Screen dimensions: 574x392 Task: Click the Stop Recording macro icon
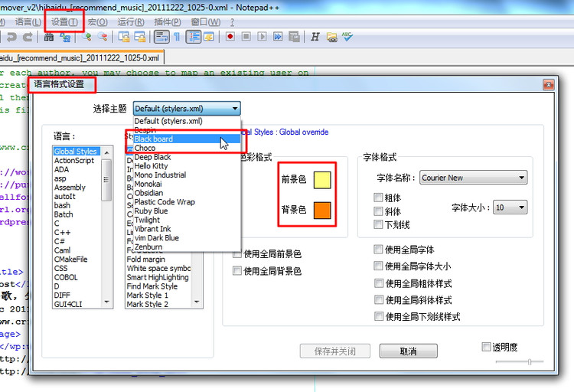pos(246,36)
